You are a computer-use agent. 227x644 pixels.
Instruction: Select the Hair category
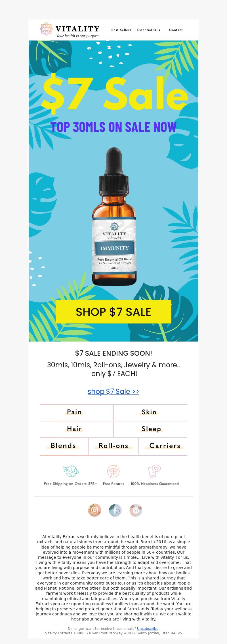tap(74, 429)
